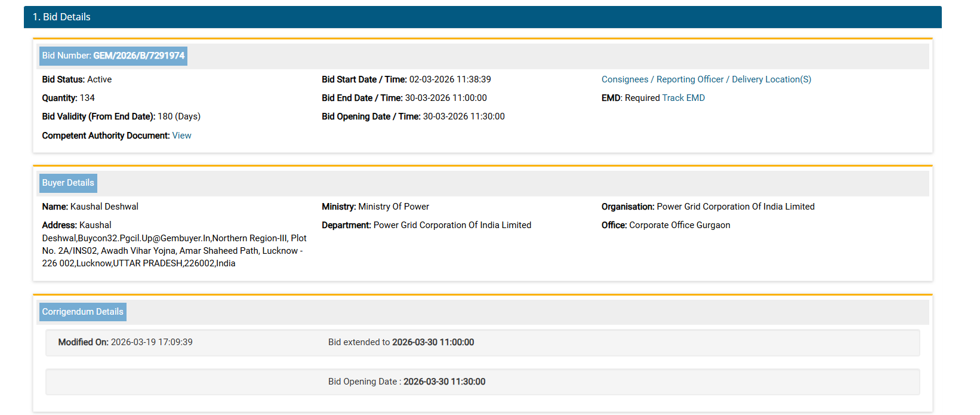Open the Competent Authority Document View link
Image resolution: width=980 pixels, height=415 pixels.
tap(181, 136)
